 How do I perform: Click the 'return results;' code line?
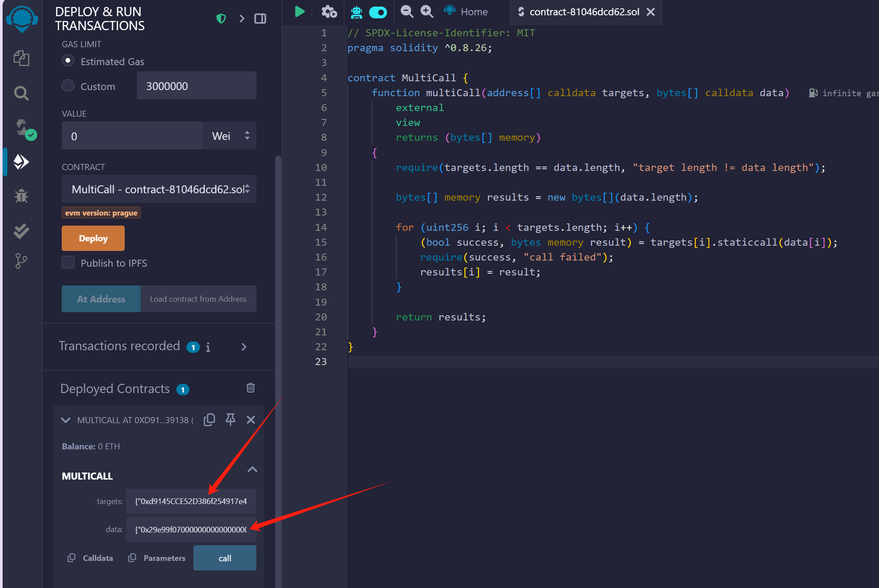[441, 317]
